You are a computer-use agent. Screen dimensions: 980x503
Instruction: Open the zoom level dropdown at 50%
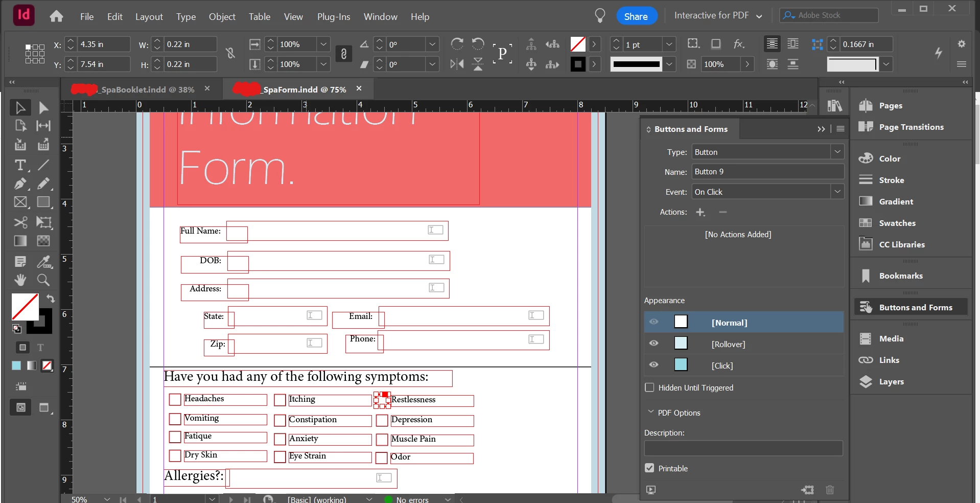pos(107,499)
